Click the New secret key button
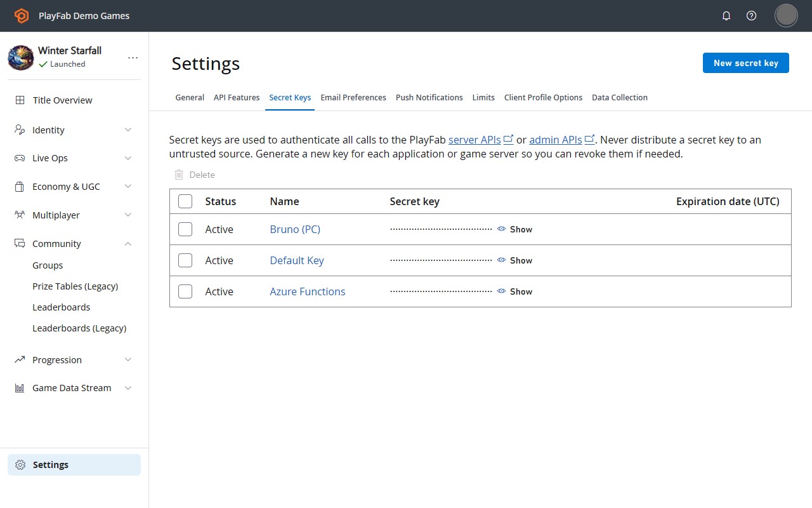Viewport: 812px width, 508px height. tap(746, 63)
